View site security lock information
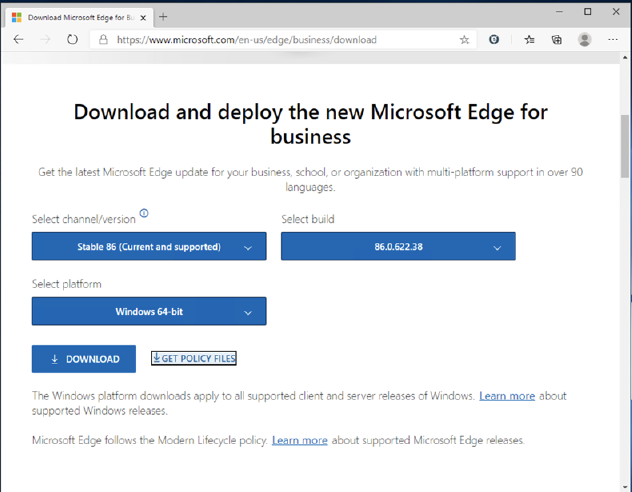The width and height of the screenshot is (632, 492). 103,39
